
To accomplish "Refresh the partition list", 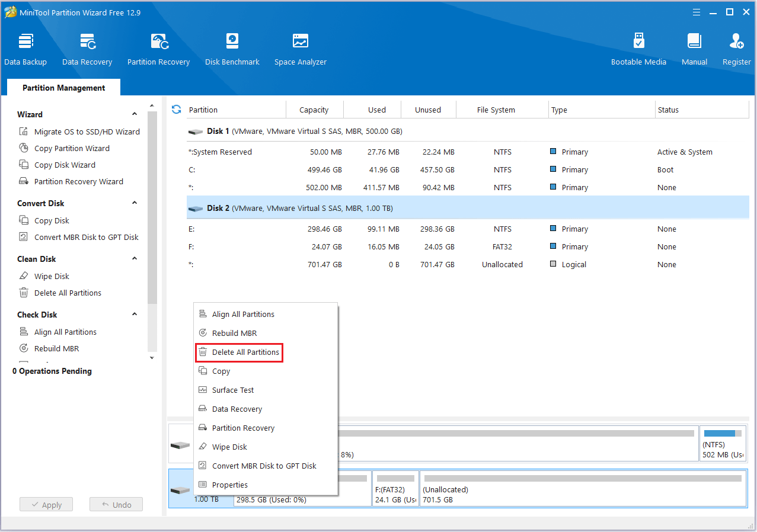I will pyautogui.click(x=176, y=110).
